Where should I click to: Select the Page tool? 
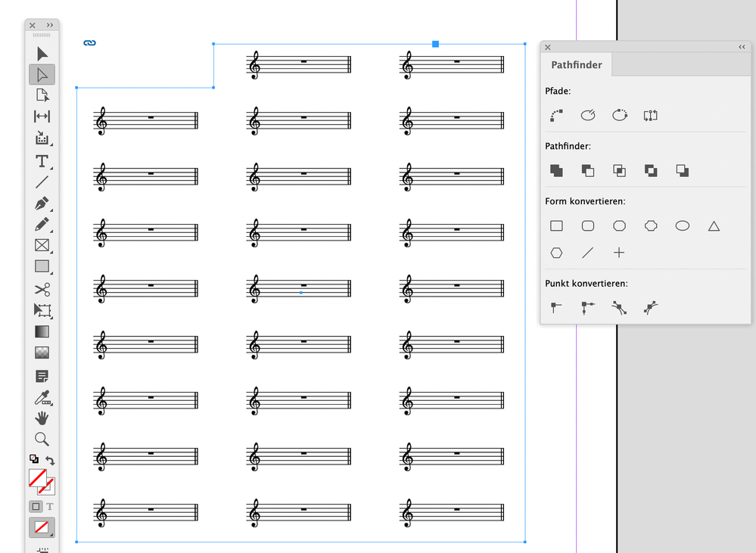coord(42,95)
